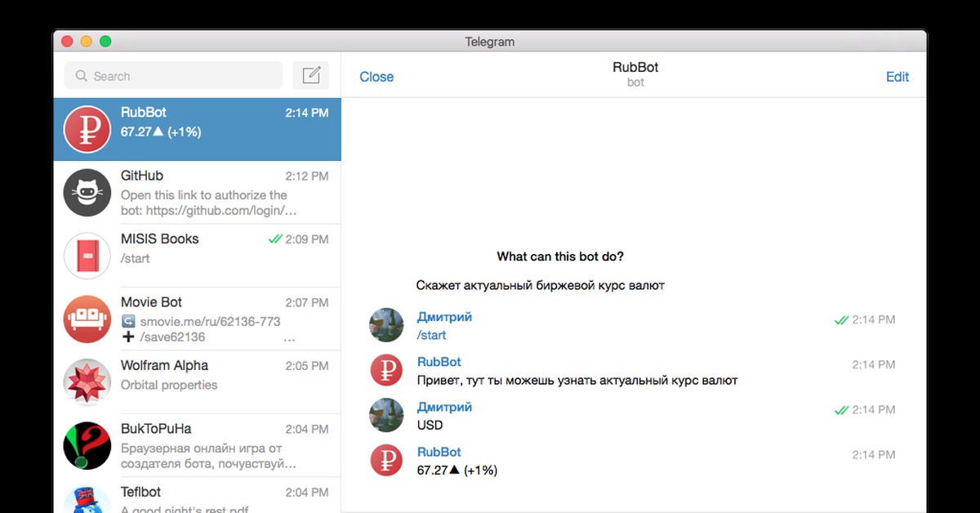Click the 'Orbital properties' preview text
980x513 pixels.
coord(169,385)
